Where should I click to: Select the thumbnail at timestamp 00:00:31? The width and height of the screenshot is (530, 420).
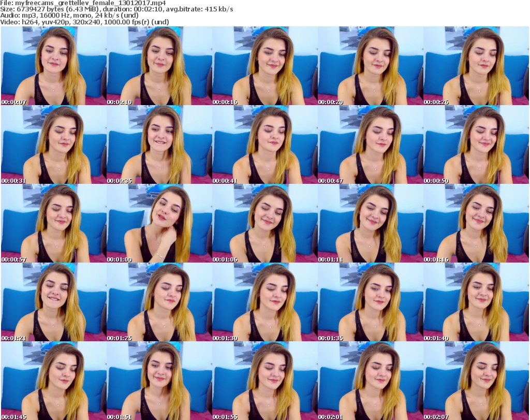coord(54,144)
